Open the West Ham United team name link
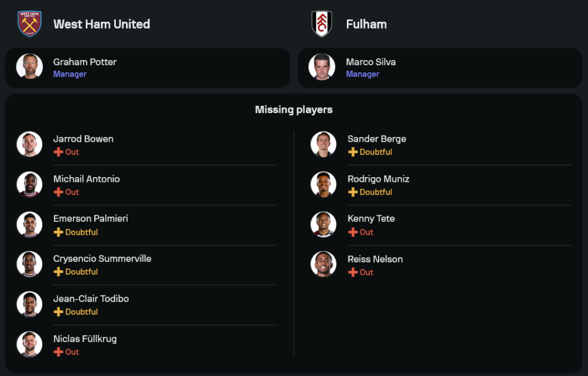588x376 pixels. coord(102,24)
